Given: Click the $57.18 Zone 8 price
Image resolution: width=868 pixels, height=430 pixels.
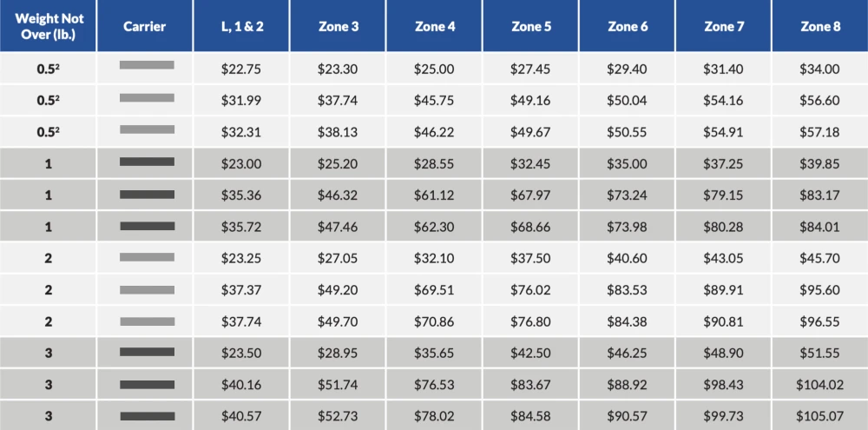Looking at the screenshot, I should [x=820, y=132].
